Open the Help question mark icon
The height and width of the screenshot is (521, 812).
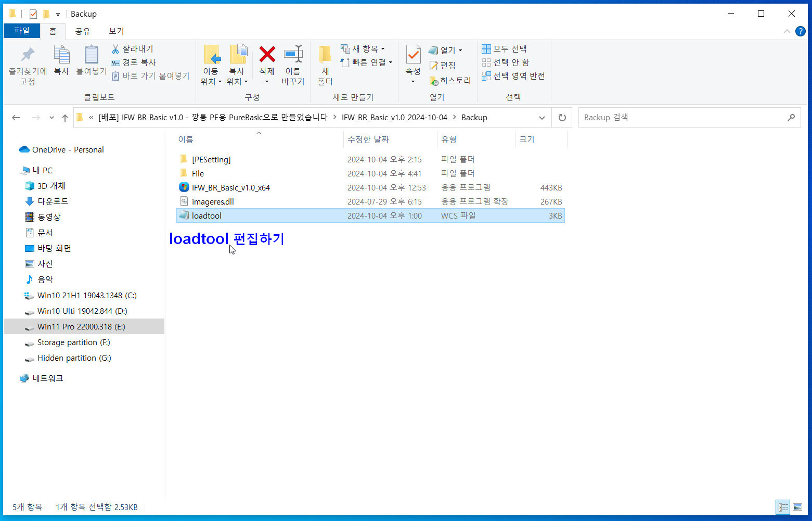[801, 31]
